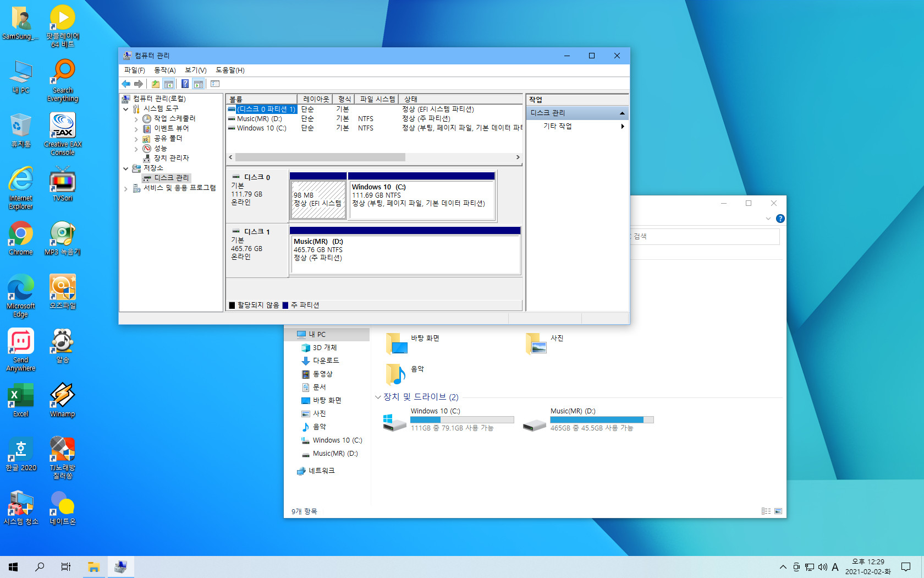Click the Up one level folder icon
This screenshot has width=924, height=578.
(x=156, y=84)
